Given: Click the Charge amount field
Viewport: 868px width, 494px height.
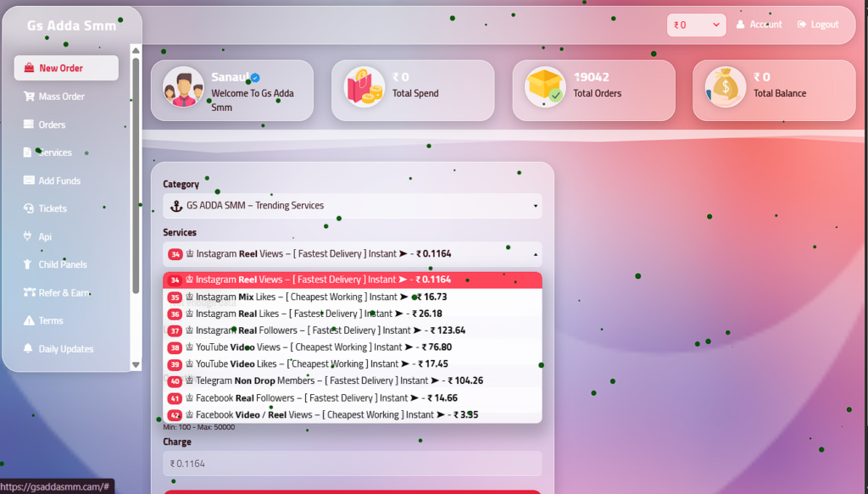Looking at the screenshot, I should coord(352,463).
